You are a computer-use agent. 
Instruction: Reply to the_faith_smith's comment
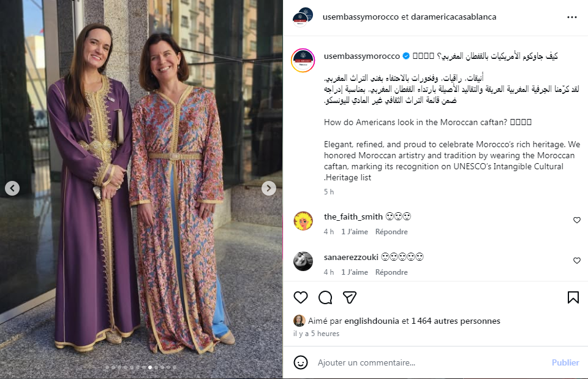[391, 232]
